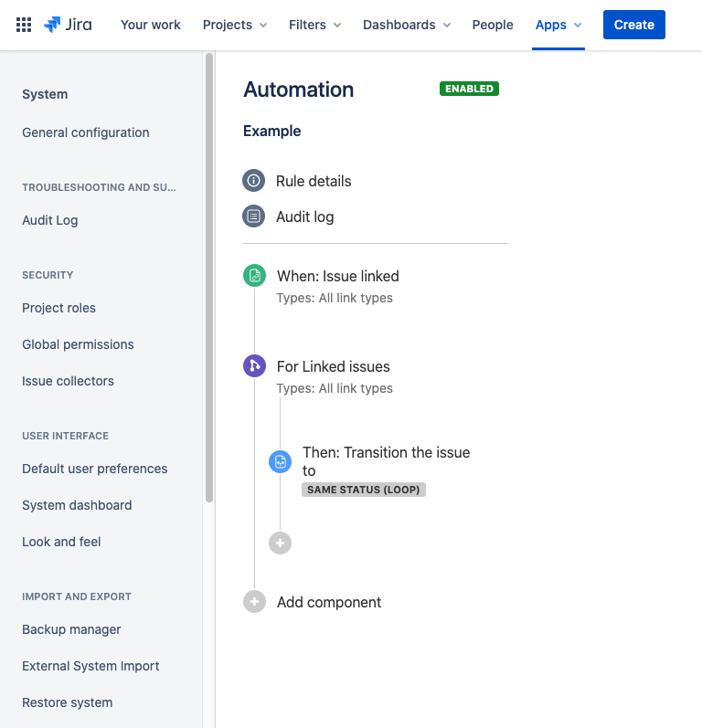Open General configuration in sidebar
The image size is (702, 728).
pos(86,132)
